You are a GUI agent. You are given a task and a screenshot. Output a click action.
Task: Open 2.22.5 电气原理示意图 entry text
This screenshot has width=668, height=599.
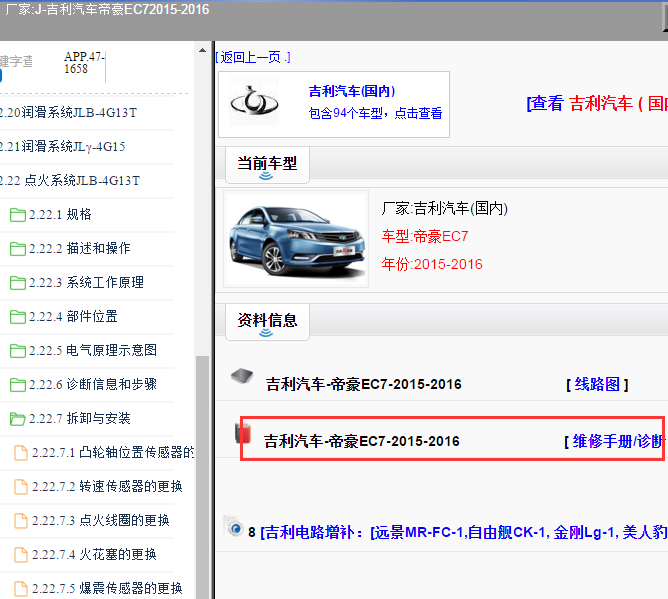[93, 351]
